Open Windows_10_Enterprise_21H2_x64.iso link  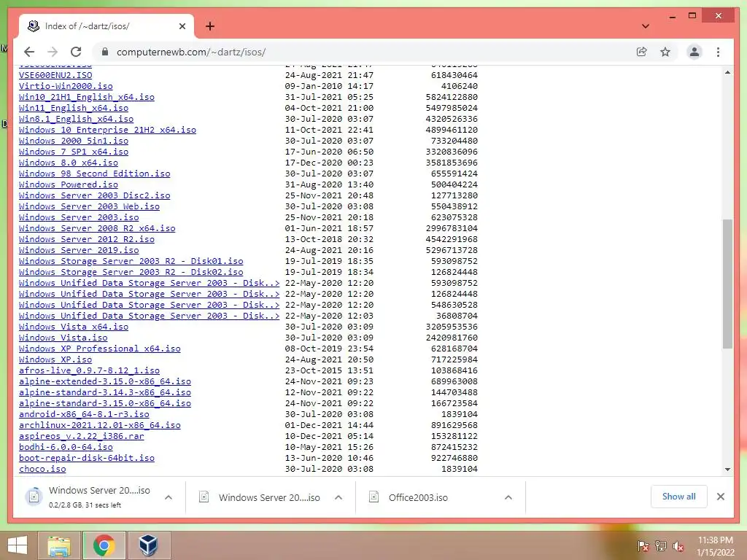click(x=108, y=130)
